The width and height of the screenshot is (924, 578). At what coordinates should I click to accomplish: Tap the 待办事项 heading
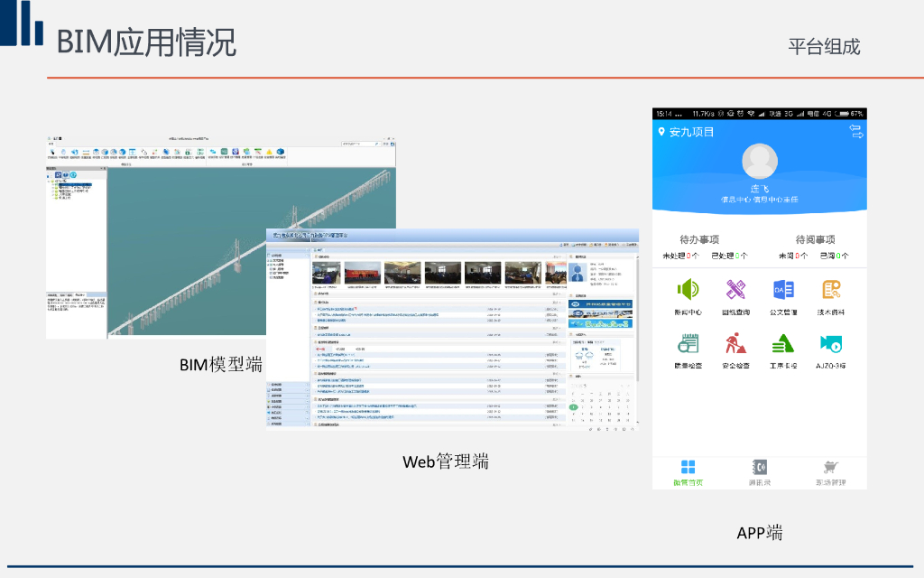[x=699, y=239]
